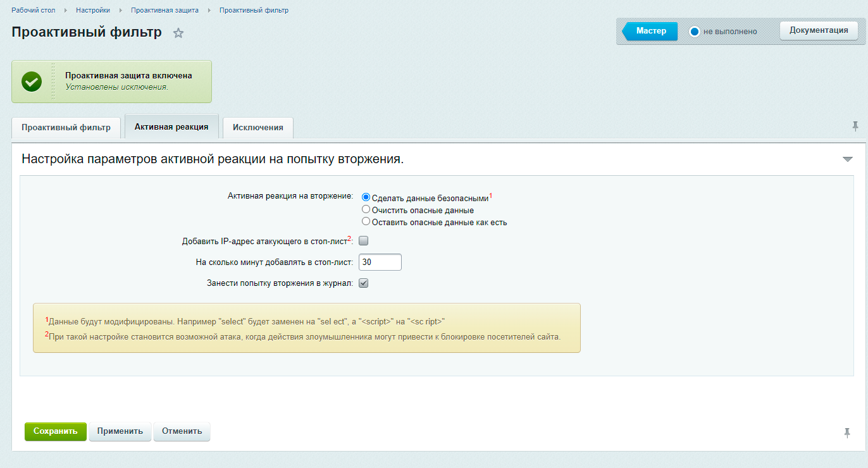The image size is (868, 468).
Task: Click the pin icon beside the Отменить button
Action: tap(847, 433)
